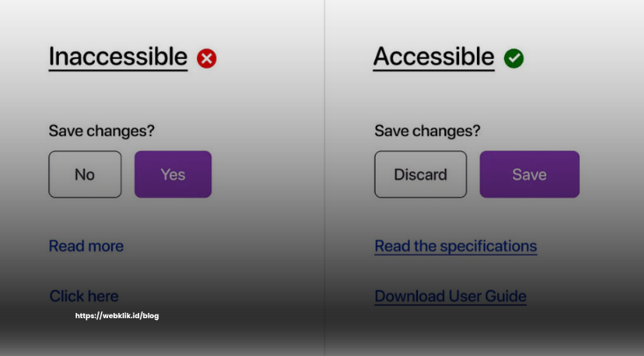Click the underline beneath the Accessible heading
The height and width of the screenshot is (356, 644).
point(434,70)
